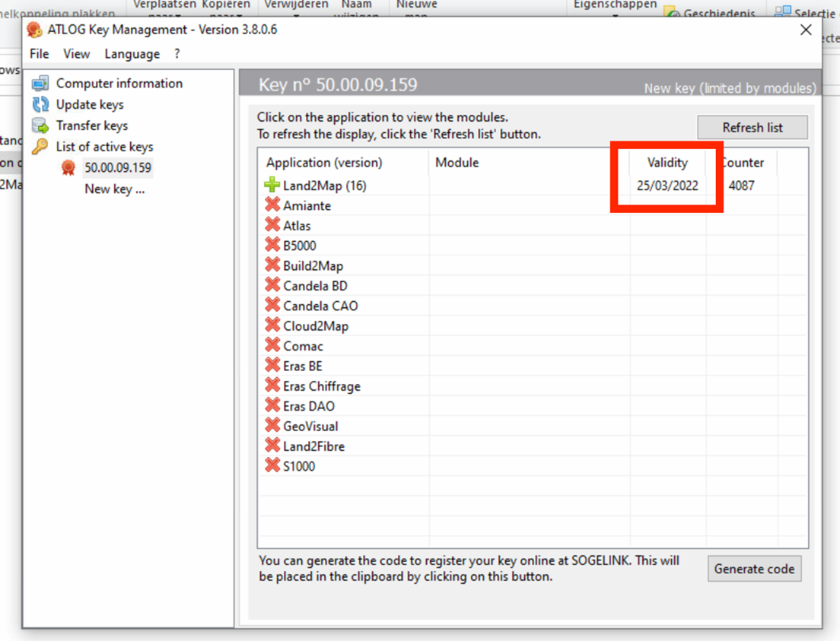Click the red seal icon beside 50.00.09.159
840x641 pixels.
pyautogui.click(x=68, y=167)
